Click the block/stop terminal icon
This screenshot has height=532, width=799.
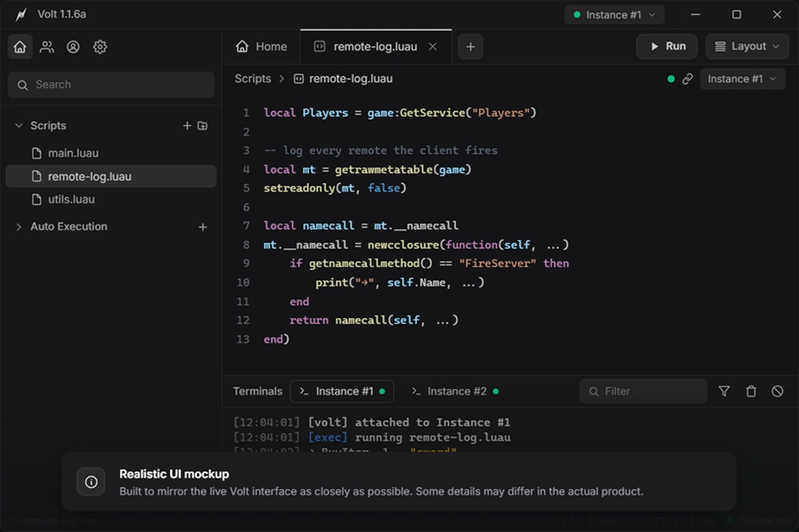(x=778, y=391)
